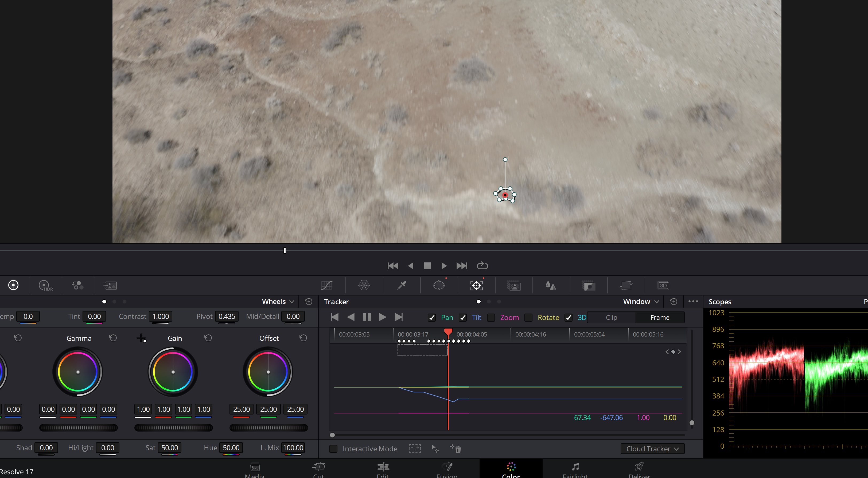This screenshot has height=478, width=868.
Task: Open the Color Wheels palette icon
Action: pyautogui.click(x=13, y=285)
